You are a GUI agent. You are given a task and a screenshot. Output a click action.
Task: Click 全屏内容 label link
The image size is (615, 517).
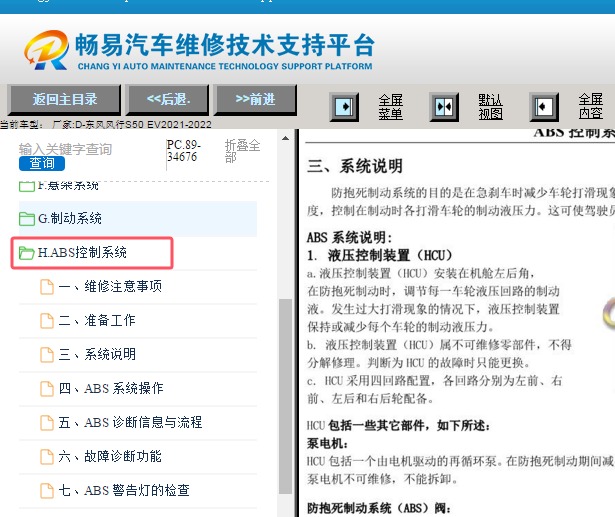[591, 106]
